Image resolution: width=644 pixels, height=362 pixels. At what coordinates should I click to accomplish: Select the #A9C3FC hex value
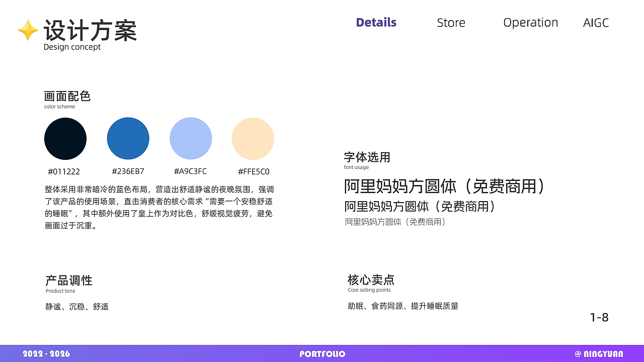click(191, 171)
